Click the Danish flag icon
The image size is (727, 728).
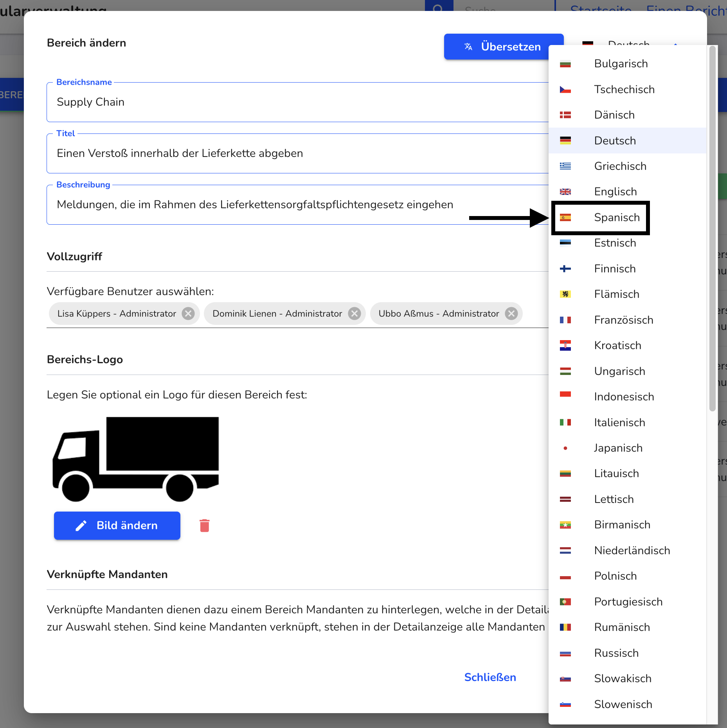(x=565, y=115)
